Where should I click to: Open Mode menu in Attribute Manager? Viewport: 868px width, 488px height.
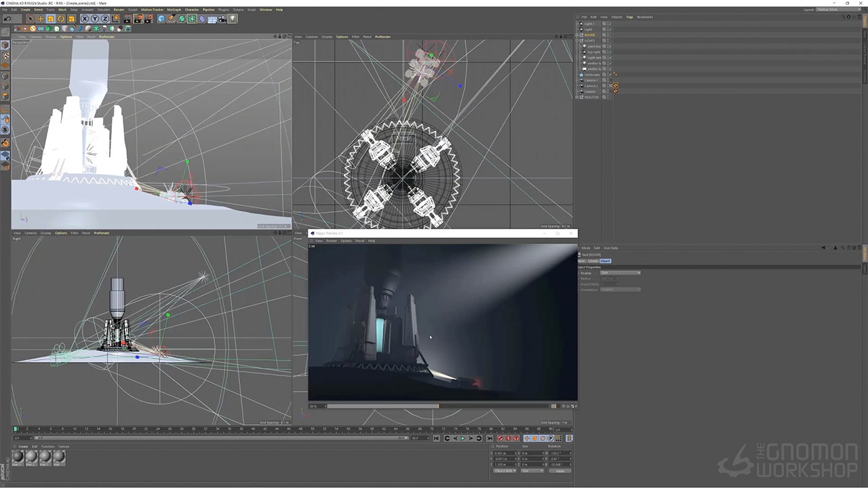pyautogui.click(x=585, y=248)
